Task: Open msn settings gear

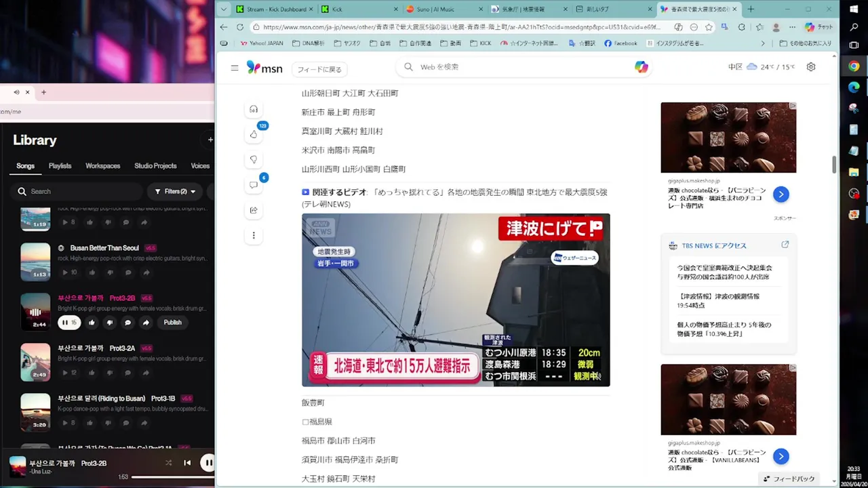Action: pyautogui.click(x=811, y=66)
